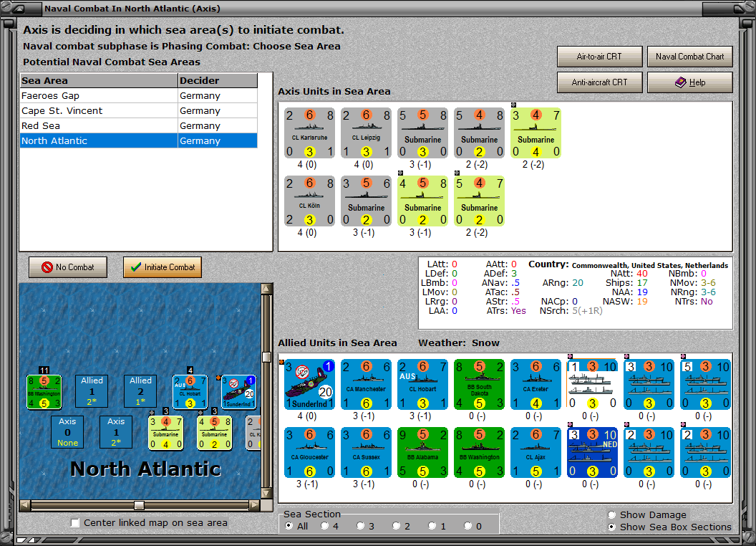Click the Decider column header
Viewport: 756px width, 546px height.
(x=218, y=81)
